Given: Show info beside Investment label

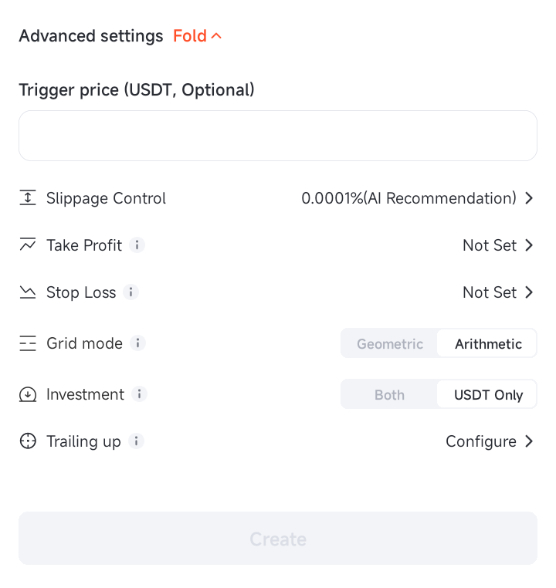Looking at the screenshot, I should pyautogui.click(x=139, y=394).
